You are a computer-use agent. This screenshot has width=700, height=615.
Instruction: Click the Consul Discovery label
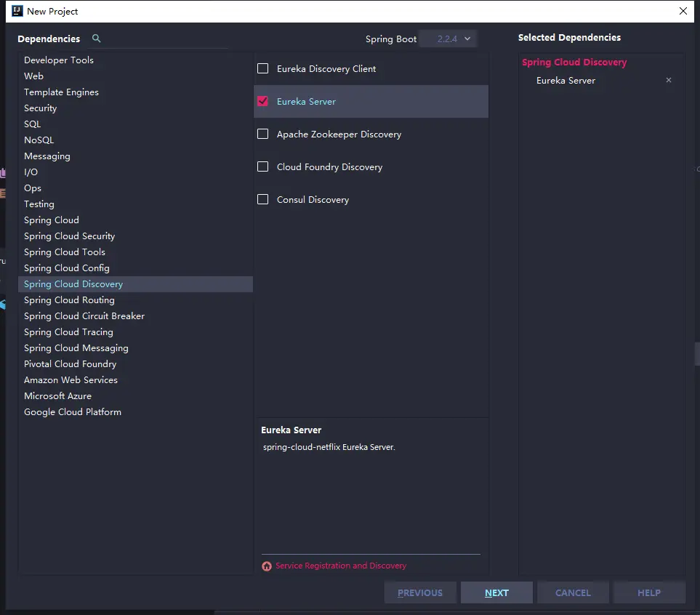313,200
